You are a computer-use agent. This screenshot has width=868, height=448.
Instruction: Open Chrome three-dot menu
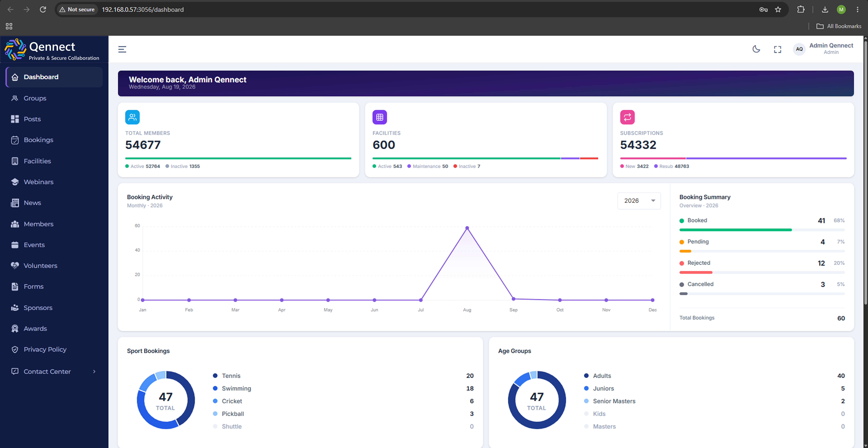click(x=858, y=9)
